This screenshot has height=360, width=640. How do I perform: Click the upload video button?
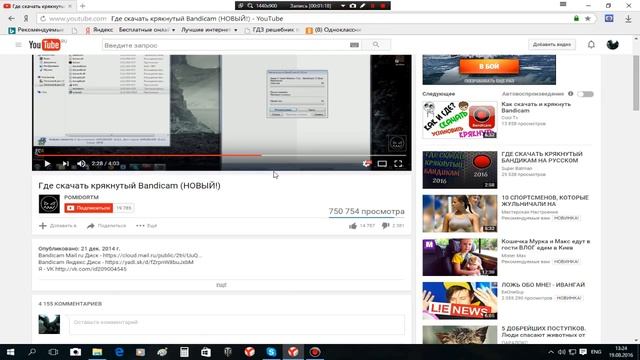[x=552, y=44]
